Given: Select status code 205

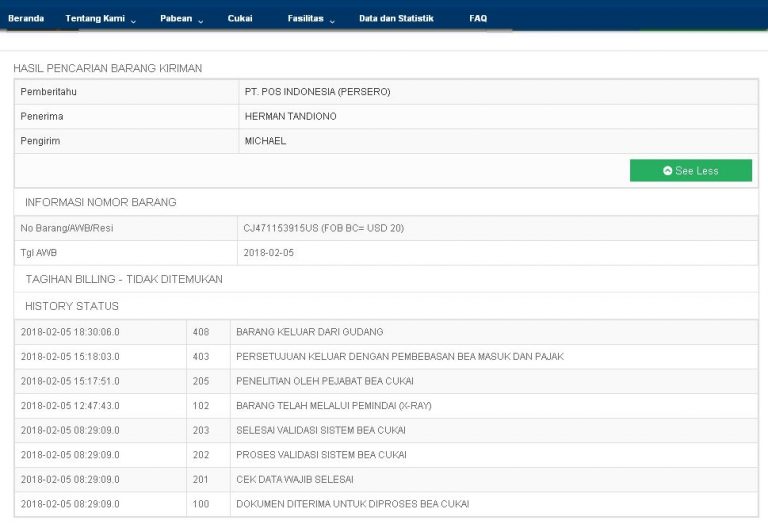Looking at the screenshot, I should coord(201,381).
